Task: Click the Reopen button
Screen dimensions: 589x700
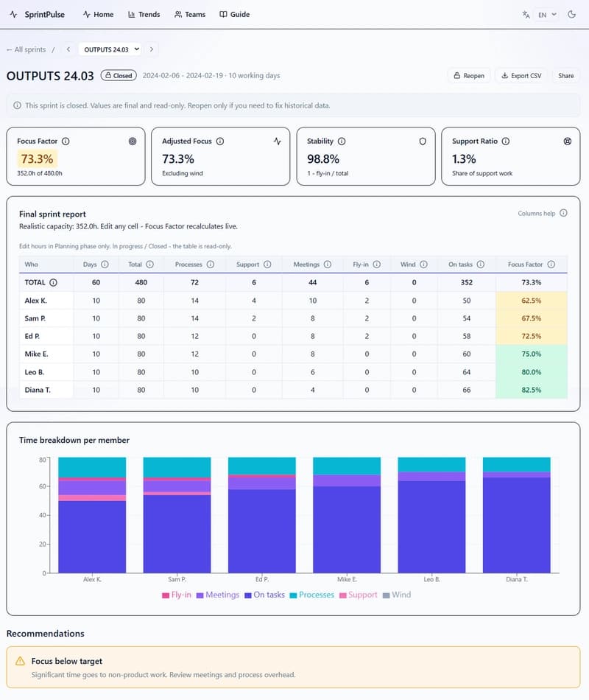Action: (469, 75)
